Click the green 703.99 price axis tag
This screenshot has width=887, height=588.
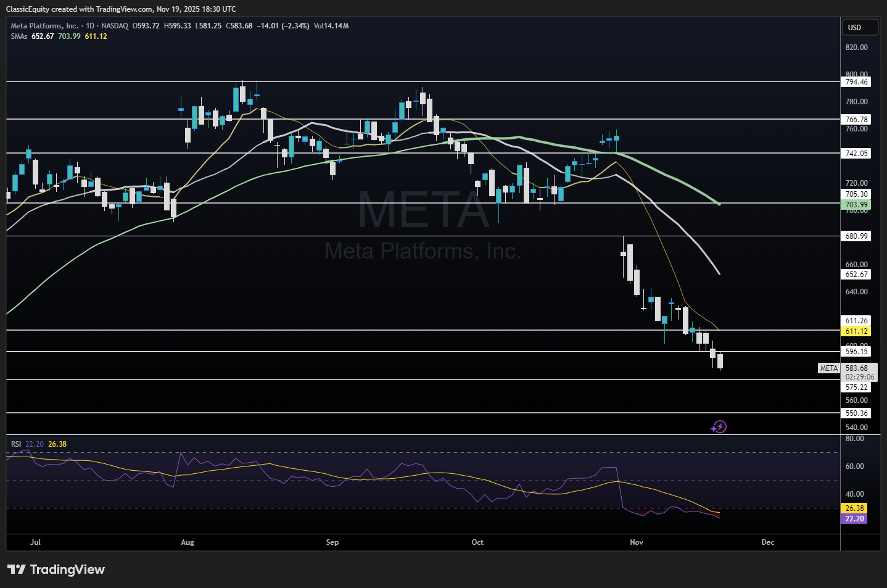pyautogui.click(x=856, y=205)
